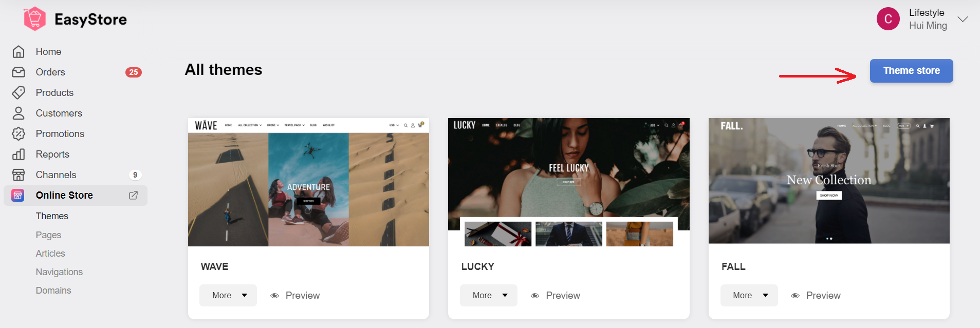The image size is (980, 328).
Task: Click the Reports bar chart icon
Action: tap(19, 155)
